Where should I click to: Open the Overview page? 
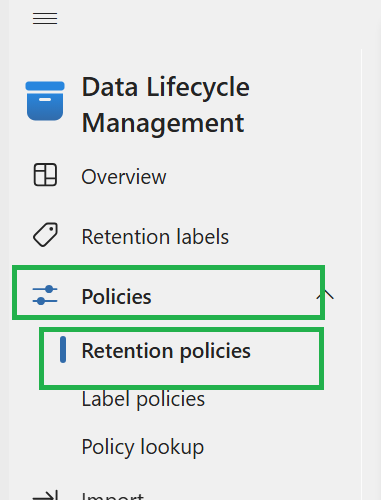pos(124,176)
